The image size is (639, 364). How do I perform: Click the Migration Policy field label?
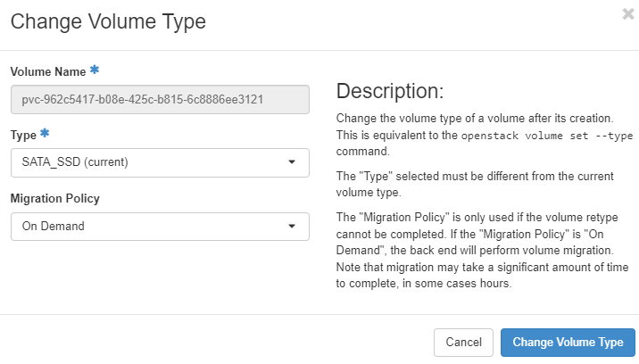tap(54, 198)
